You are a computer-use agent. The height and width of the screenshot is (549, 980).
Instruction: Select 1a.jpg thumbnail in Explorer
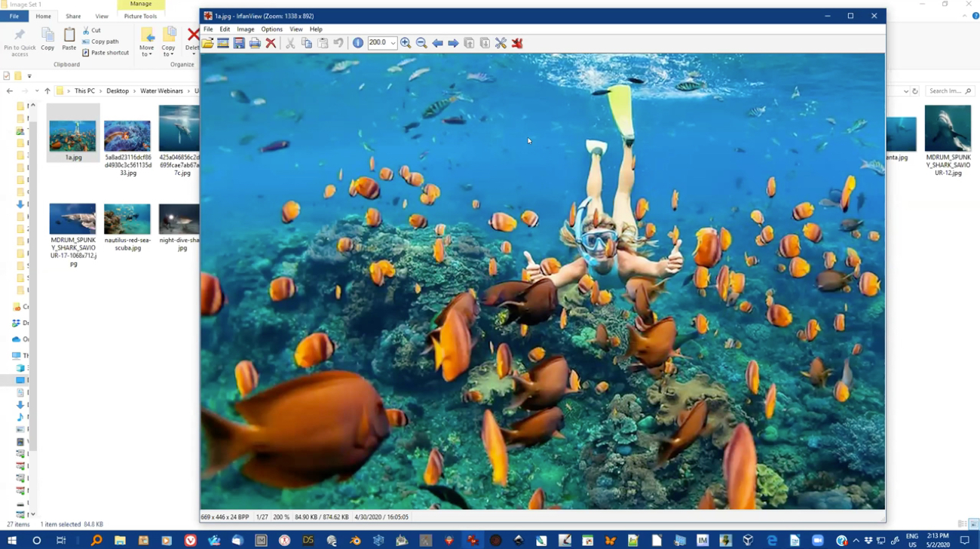click(x=73, y=136)
